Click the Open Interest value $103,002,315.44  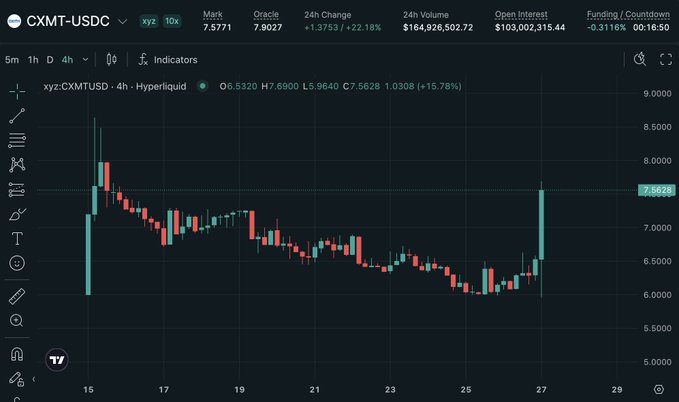[x=530, y=27]
